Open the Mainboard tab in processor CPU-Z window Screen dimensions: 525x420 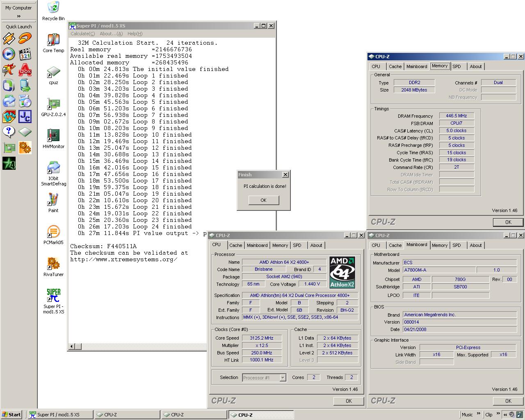[257, 245]
